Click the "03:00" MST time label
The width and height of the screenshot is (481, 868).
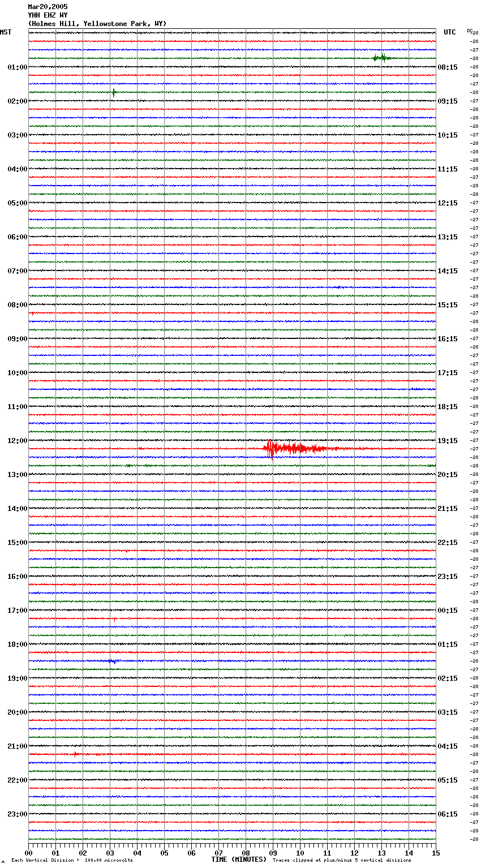pyautogui.click(x=18, y=135)
